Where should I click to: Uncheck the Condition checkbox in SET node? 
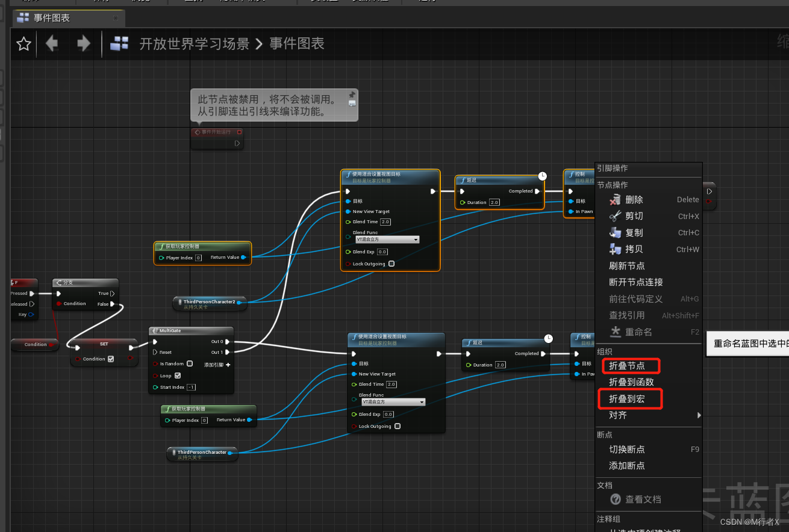point(110,359)
